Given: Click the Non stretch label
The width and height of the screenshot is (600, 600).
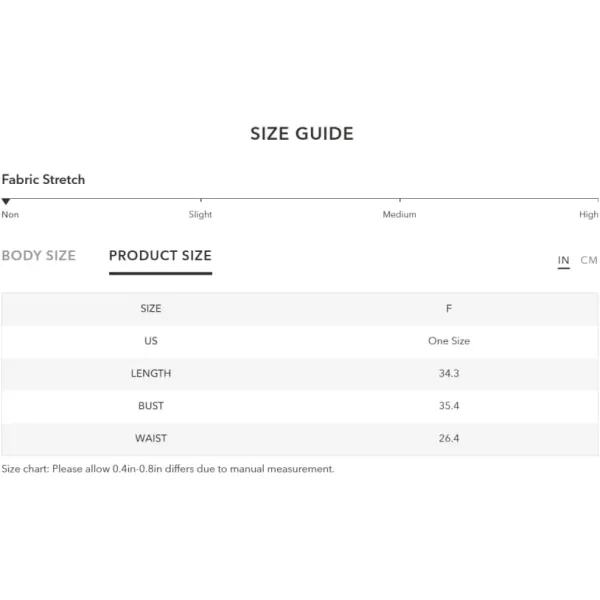Looking at the screenshot, I should [x=10, y=215].
